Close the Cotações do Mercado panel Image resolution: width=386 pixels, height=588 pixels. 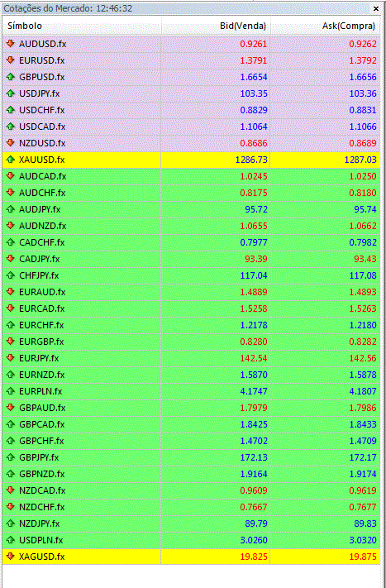click(x=376, y=8)
